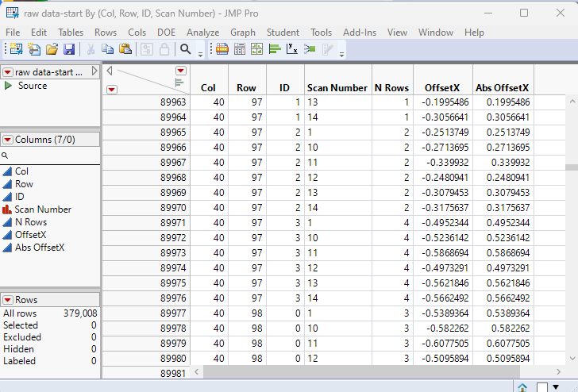Run the Source script green triangle
578x392 pixels.
9,86
